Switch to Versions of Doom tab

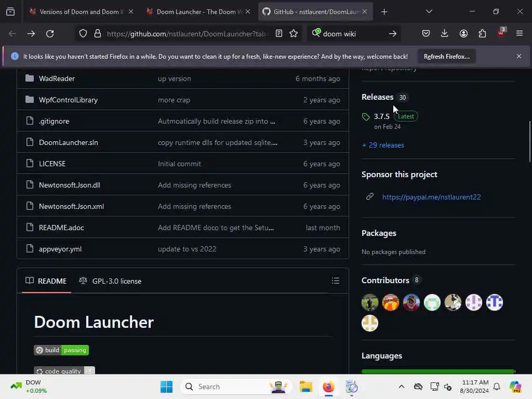pyautogui.click(x=81, y=12)
